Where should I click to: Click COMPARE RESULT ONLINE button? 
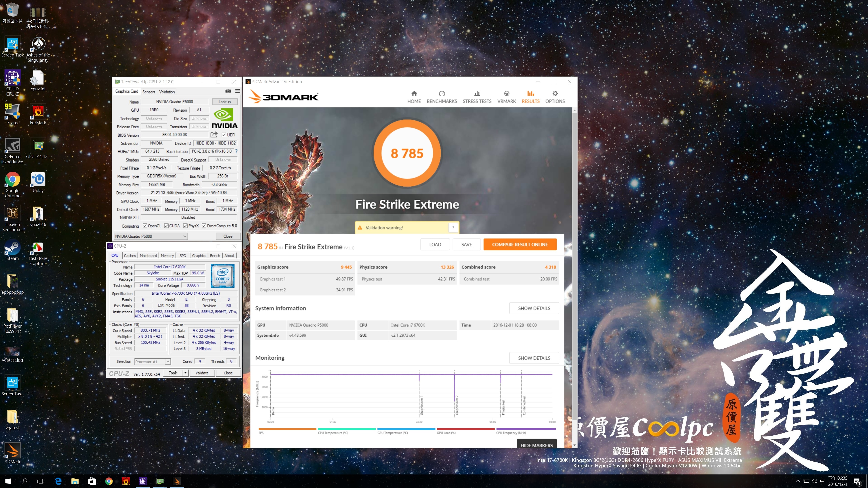(520, 244)
